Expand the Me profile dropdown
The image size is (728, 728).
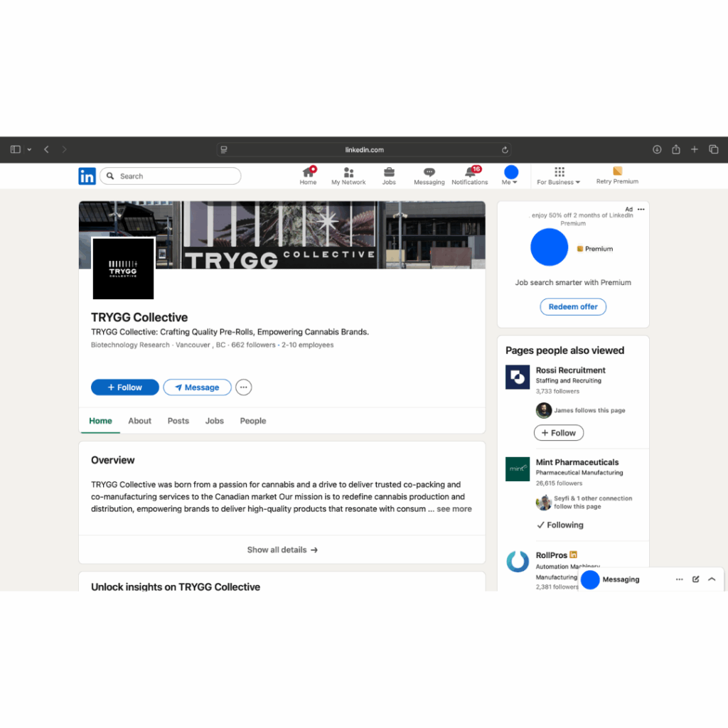tap(510, 176)
